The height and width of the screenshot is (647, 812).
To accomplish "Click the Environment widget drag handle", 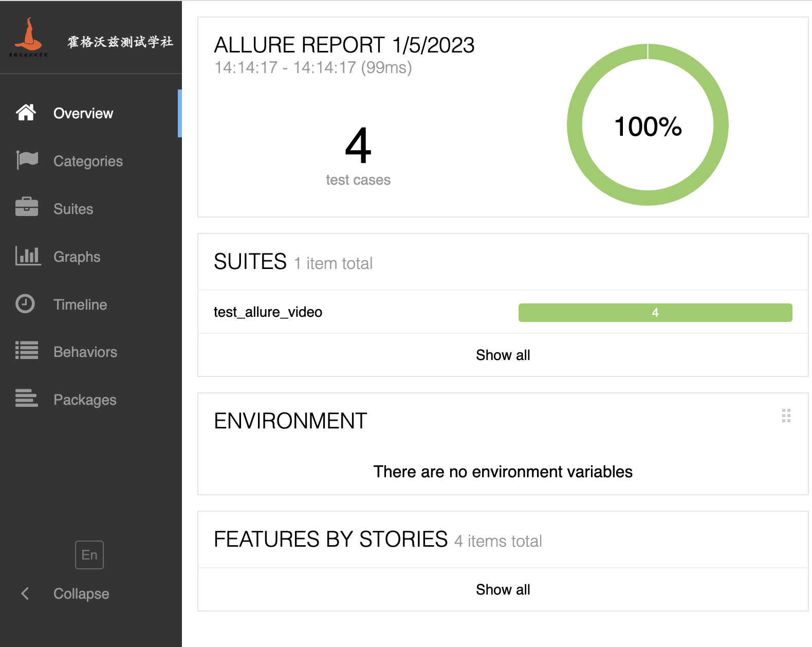I will point(786,416).
